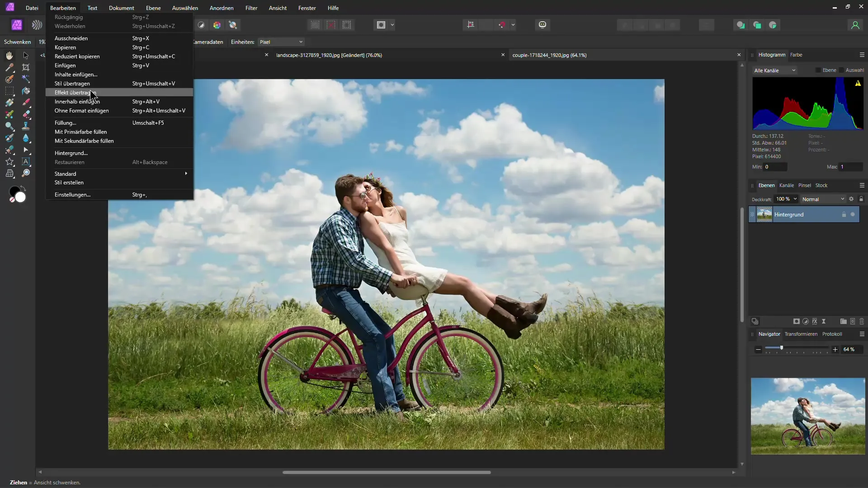This screenshot has width=868, height=488.
Task: Toggle lock on Hintergrund layer
Action: [x=844, y=214]
